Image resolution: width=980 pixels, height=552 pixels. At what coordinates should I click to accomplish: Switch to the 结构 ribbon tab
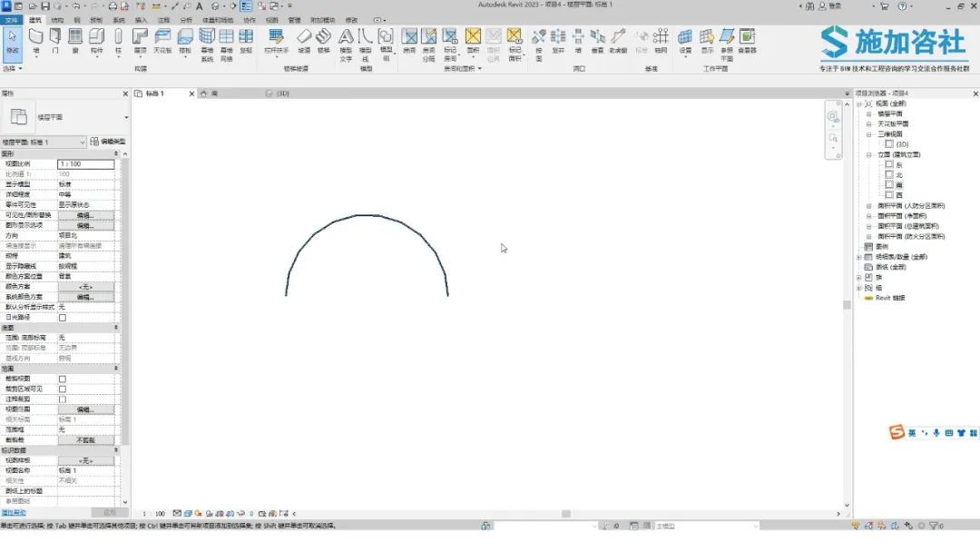[x=57, y=20]
